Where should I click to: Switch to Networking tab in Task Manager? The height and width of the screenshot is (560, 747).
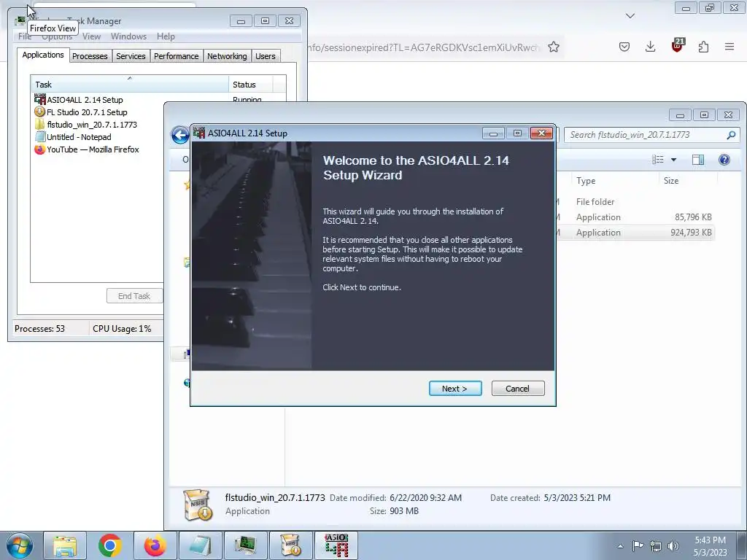228,56
